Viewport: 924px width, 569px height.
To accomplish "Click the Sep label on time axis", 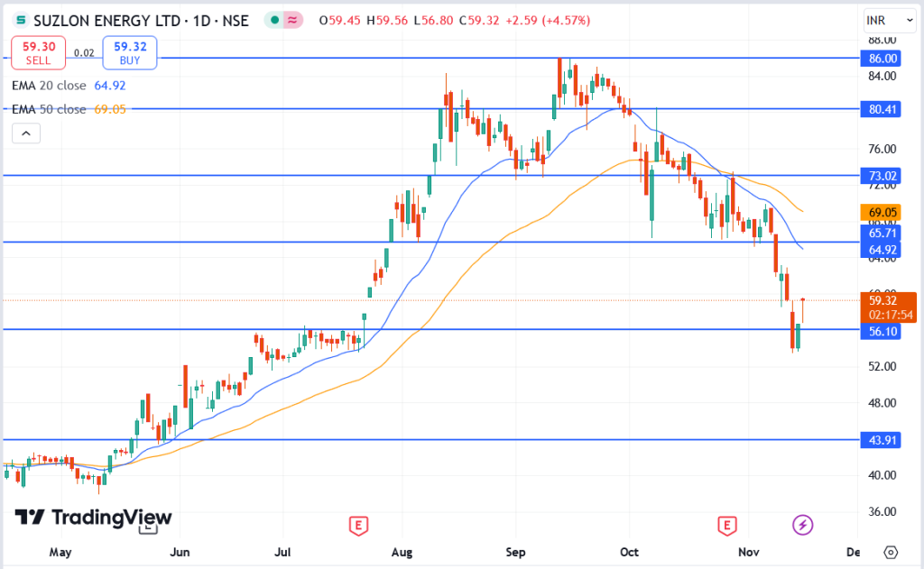I will pos(515,552).
